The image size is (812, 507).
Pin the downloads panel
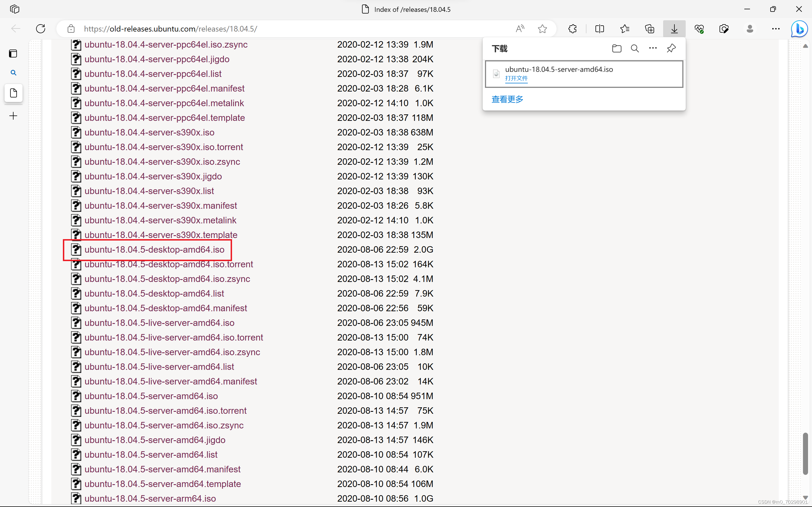pos(671,49)
